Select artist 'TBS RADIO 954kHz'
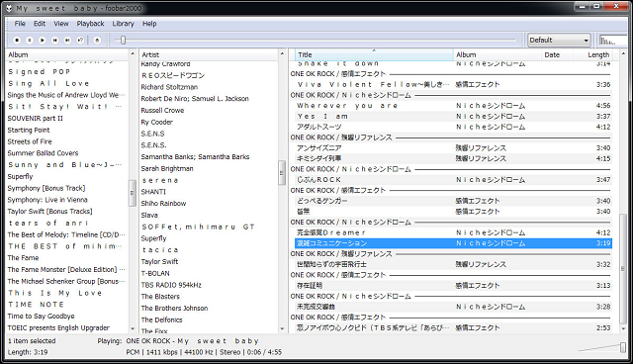This screenshot has height=364, width=633. pos(171,285)
